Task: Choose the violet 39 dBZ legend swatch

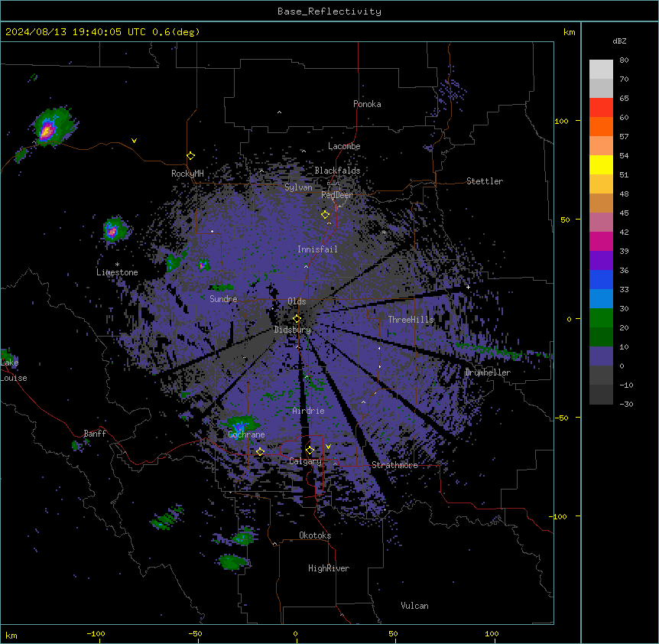Action: (601, 261)
